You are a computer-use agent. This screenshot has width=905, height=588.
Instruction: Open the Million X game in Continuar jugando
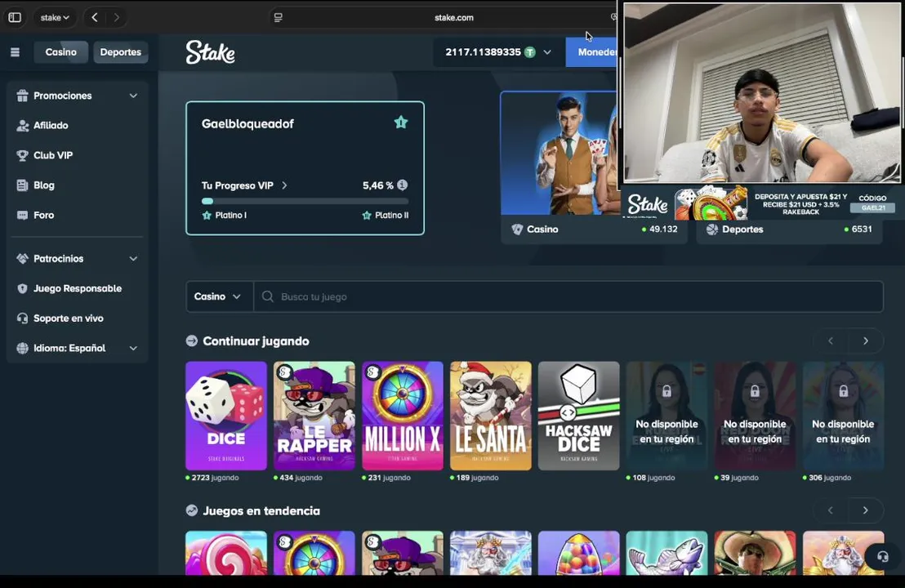pyautogui.click(x=403, y=416)
